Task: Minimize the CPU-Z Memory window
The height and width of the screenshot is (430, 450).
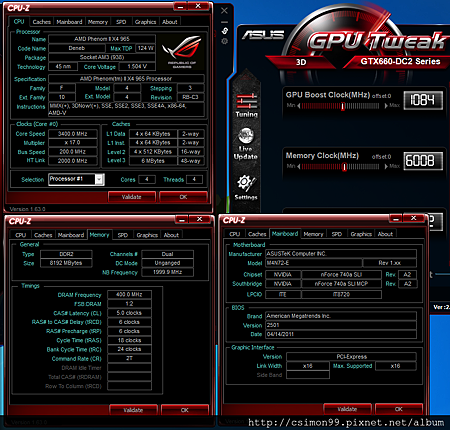Action: (x=182, y=220)
